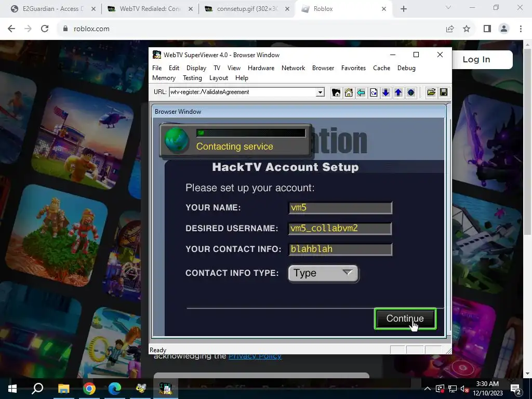The image size is (532, 399).
Task: Open the tab search chevron in Chrome
Action: [448, 7]
